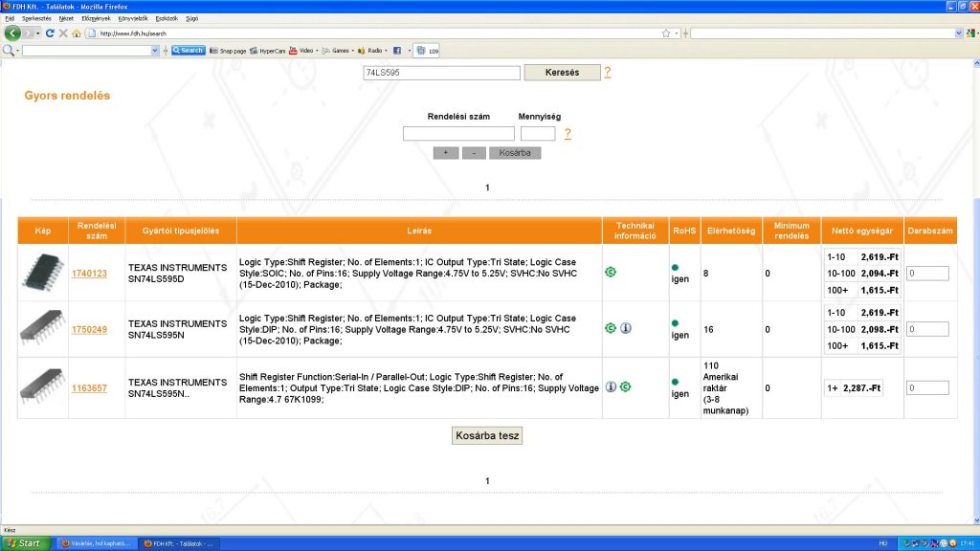Focus the Rendelési szám input field
980x551 pixels.
458,134
